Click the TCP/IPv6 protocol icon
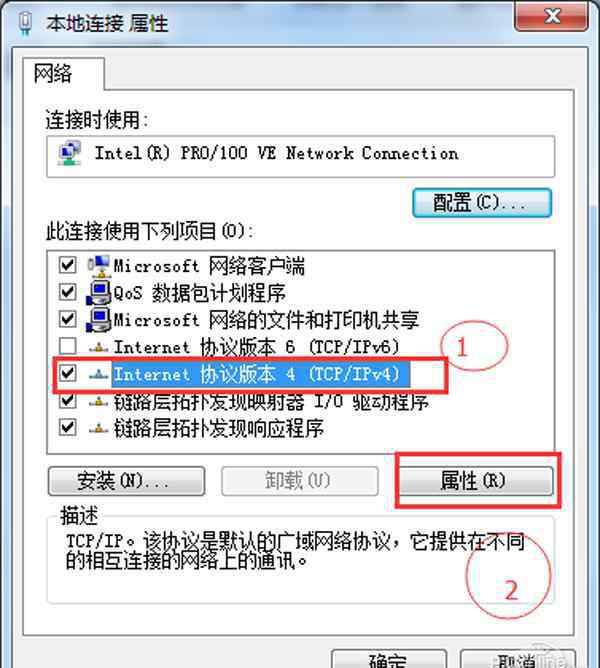 [99, 348]
